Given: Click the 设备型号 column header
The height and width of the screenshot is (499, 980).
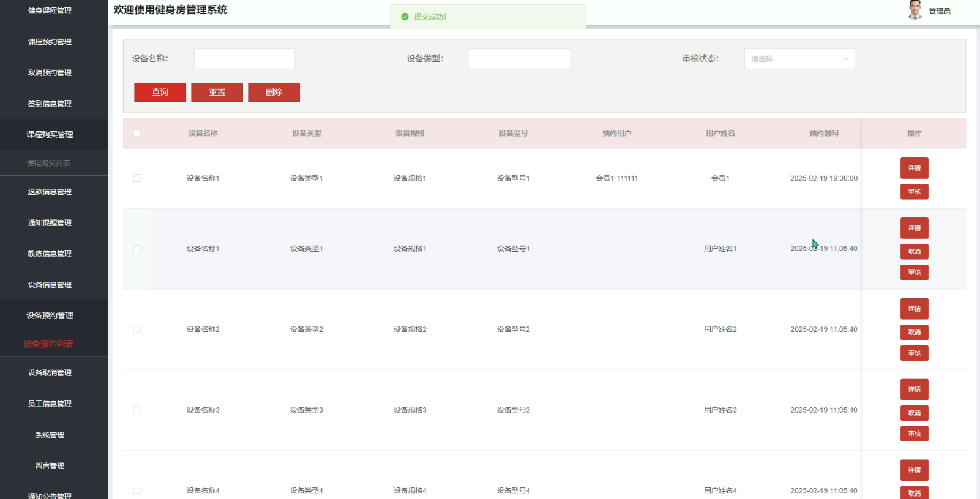Looking at the screenshot, I should (x=513, y=133).
